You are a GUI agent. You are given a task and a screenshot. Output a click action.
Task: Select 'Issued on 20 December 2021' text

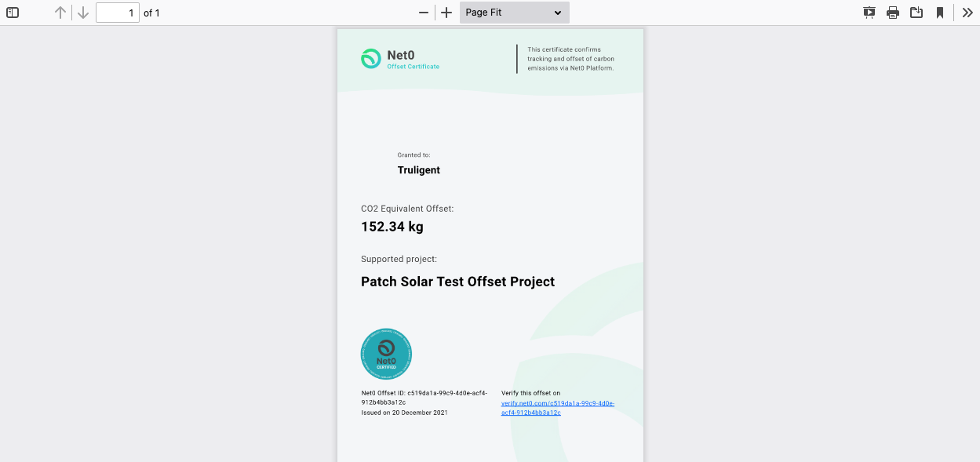coord(404,413)
